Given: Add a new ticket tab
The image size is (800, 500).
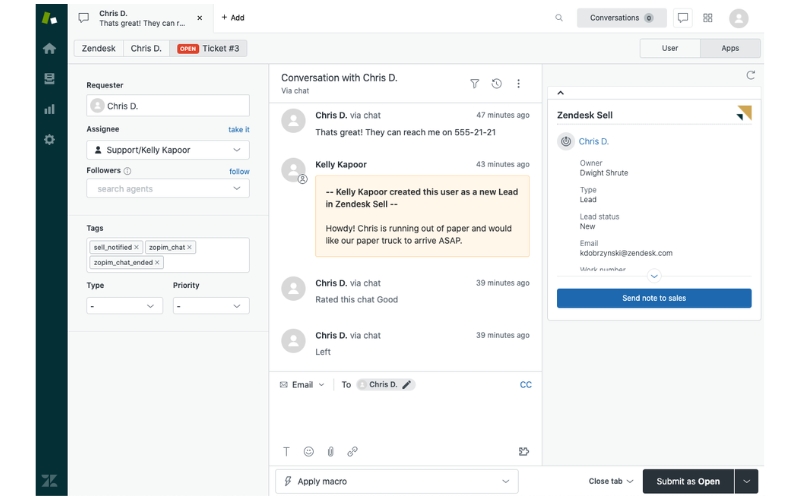Looking at the screenshot, I should pyautogui.click(x=233, y=18).
